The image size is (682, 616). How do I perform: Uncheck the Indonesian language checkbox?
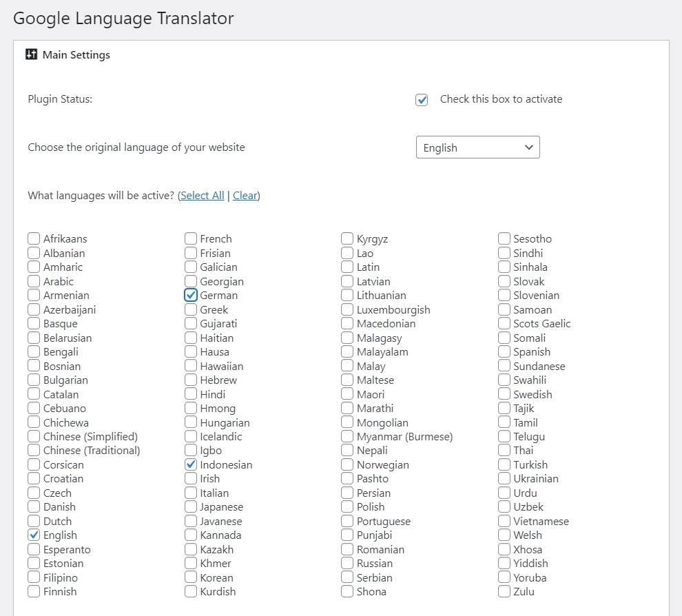[x=191, y=464]
